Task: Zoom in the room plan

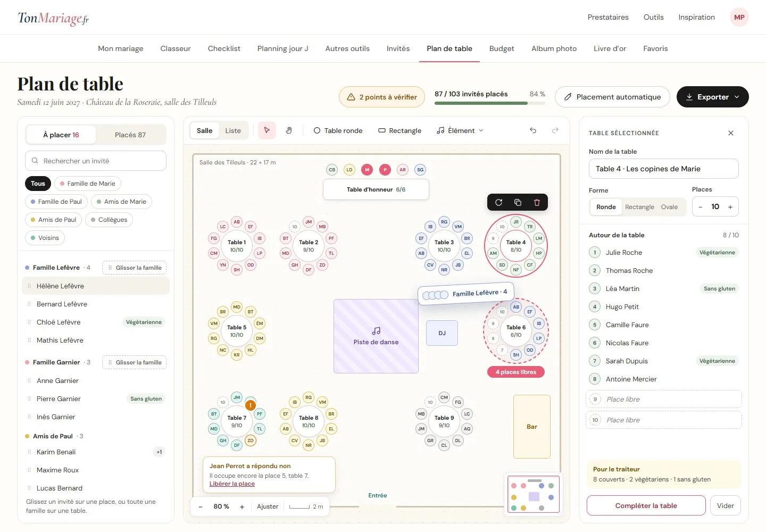Action: pos(242,506)
